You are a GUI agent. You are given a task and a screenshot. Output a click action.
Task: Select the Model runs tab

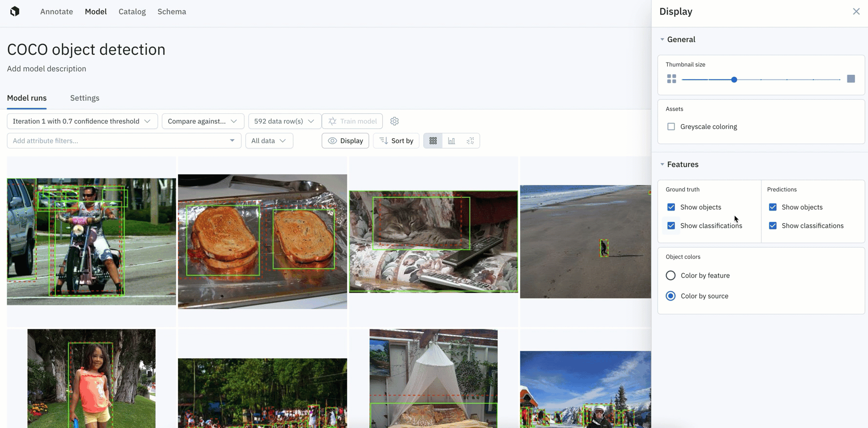(27, 98)
